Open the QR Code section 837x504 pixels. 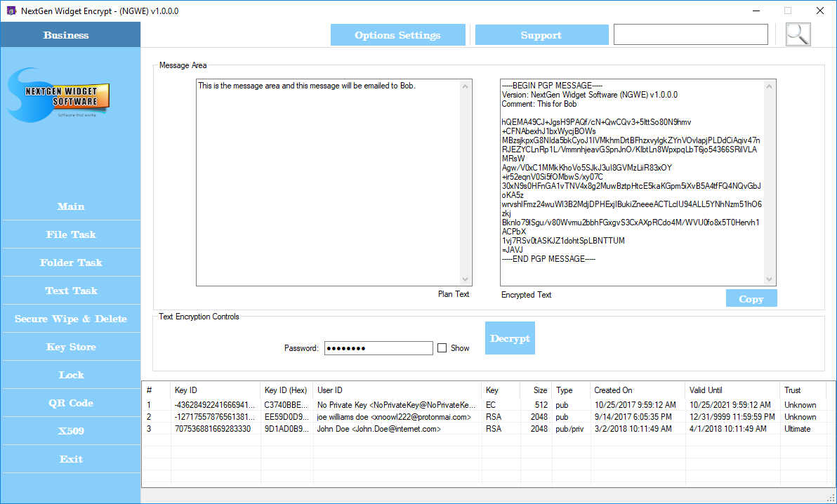click(x=71, y=403)
